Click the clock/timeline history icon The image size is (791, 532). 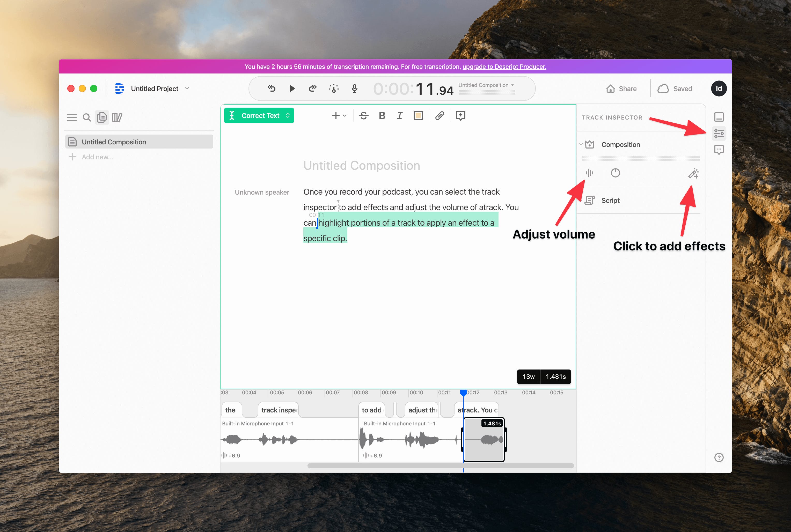pos(616,173)
